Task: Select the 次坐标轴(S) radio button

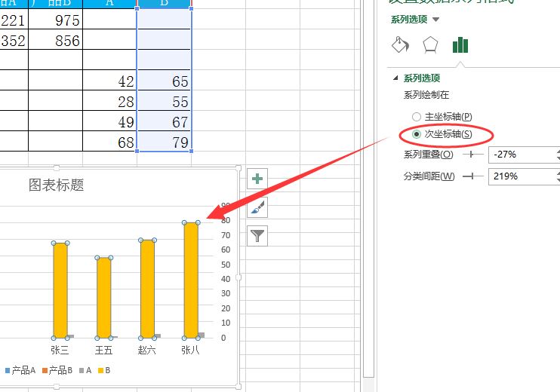Action: pos(417,134)
